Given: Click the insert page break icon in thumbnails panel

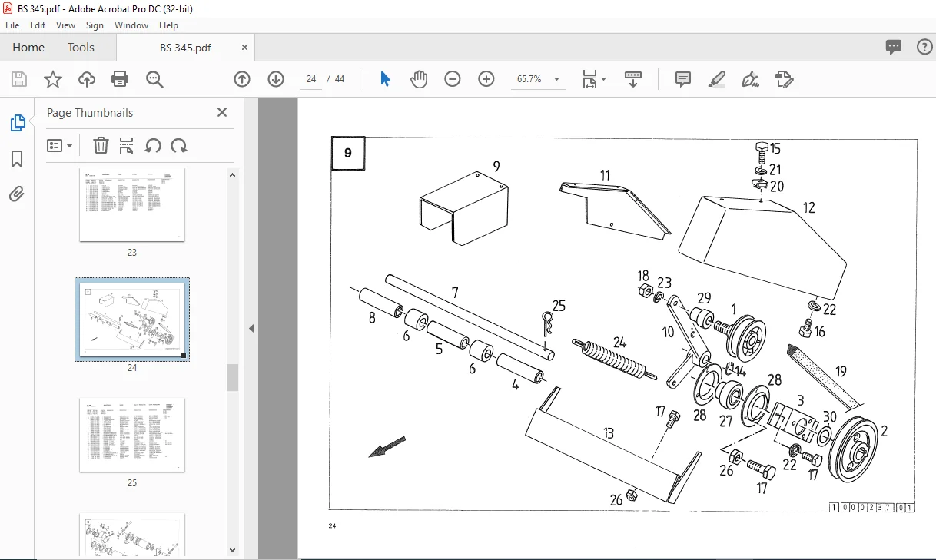Looking at the screenshot, I should pyautogui.click(x=127, y=145).
